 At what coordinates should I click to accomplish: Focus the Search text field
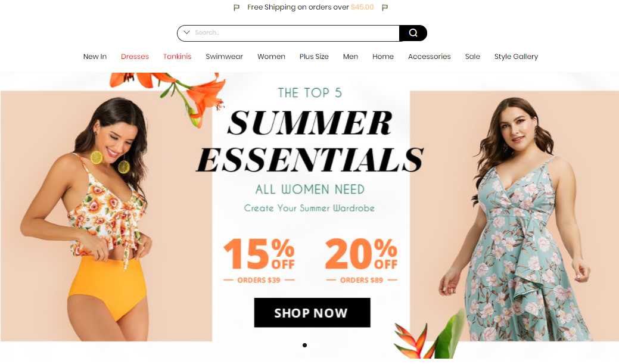(296, 33)
